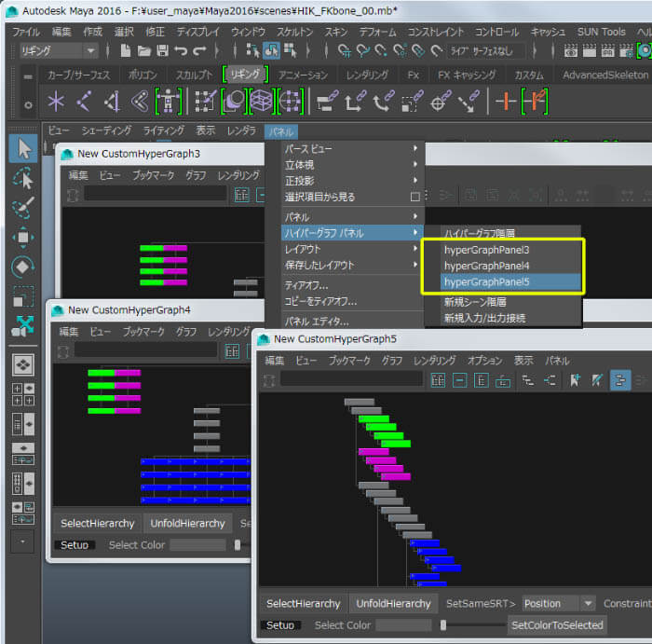Click the Open Scene folder icon
This screenshot has width=652, height=644.
(x=143, y=51)
